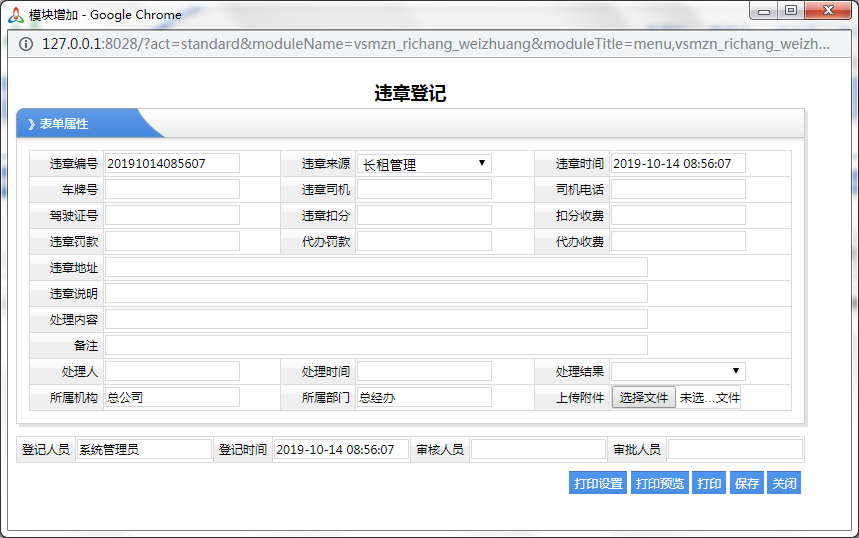
Task: Save the form with 保存 button
Action: point(746,483)
